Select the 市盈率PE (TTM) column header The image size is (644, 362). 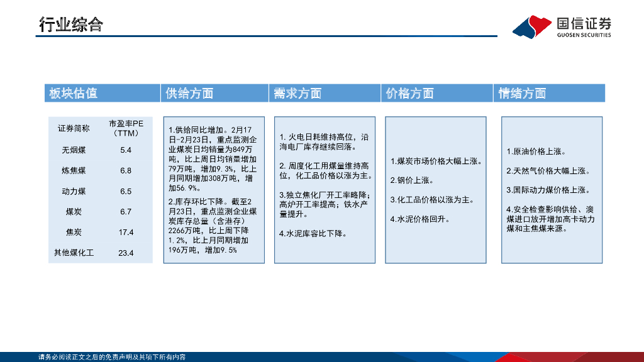point(126,128)
